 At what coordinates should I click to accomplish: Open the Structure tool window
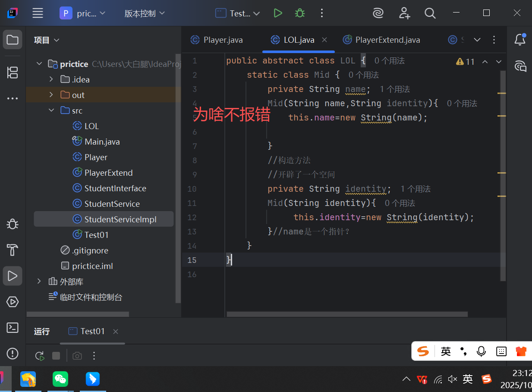point(13,72)
